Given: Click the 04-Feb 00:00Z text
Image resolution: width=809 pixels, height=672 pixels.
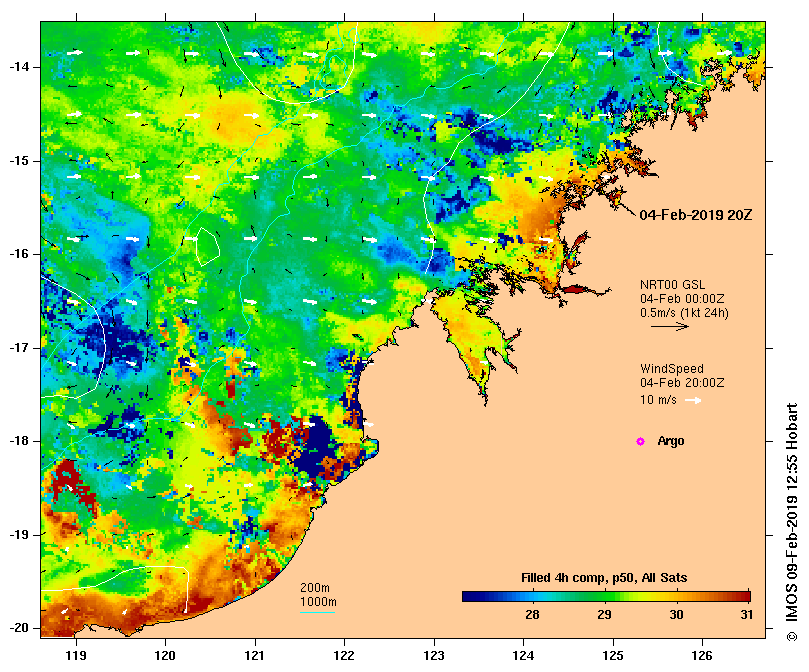Looking at the screenshot, I should pos(682,299).
